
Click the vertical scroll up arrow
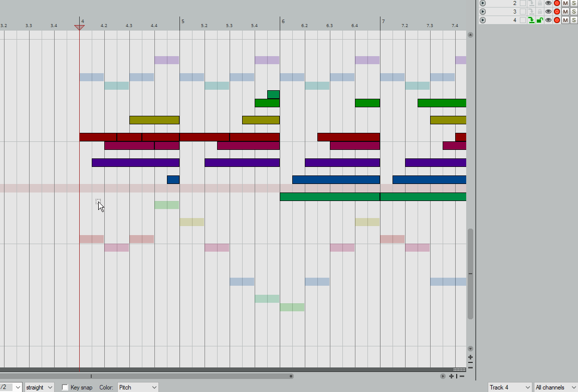[x=470, y=35]
